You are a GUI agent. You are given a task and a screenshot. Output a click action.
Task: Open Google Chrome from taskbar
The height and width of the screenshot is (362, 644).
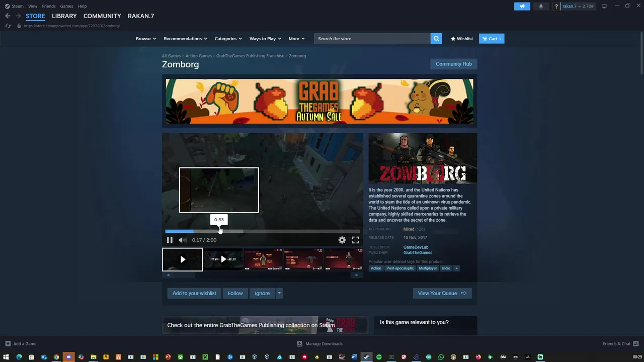click(56, 357)
